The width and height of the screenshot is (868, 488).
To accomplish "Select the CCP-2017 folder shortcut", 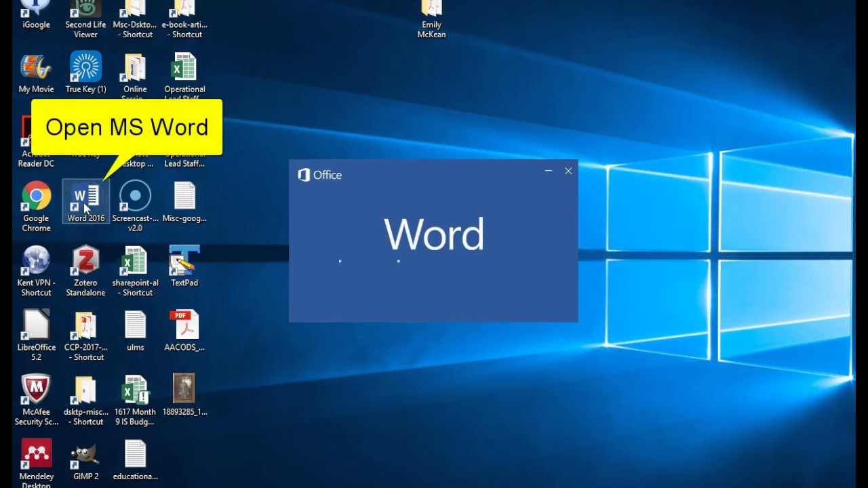I will [85, 335].
